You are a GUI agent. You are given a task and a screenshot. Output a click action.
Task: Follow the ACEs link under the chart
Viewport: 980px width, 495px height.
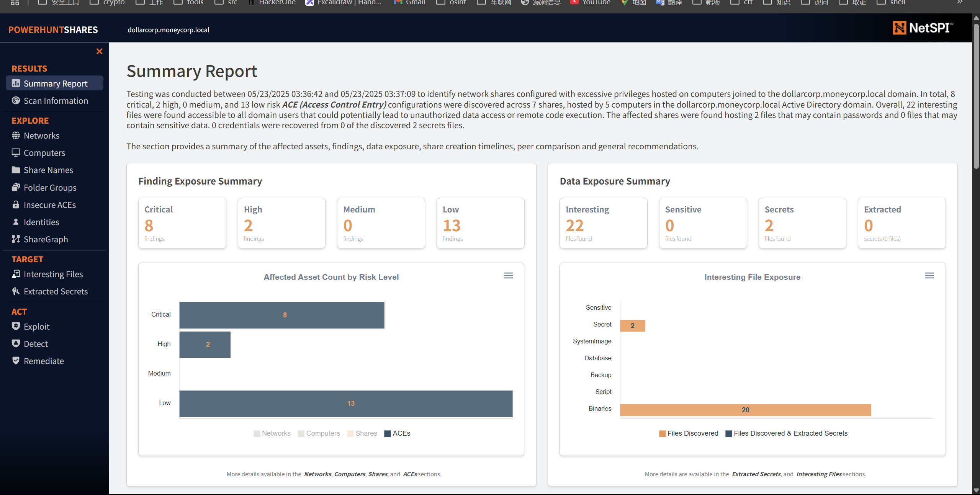[x=410, y=474]
